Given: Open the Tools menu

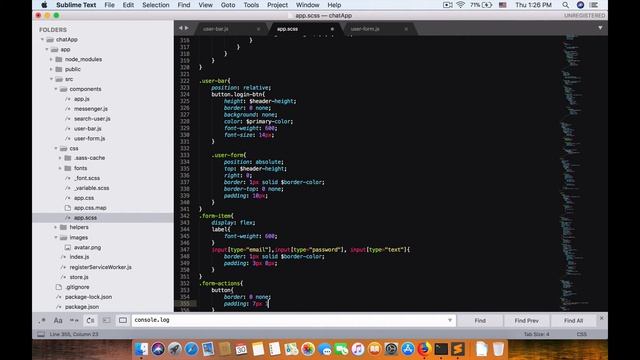Looking at the screenshot, I should pyautogui.click(x=251, y=5).
